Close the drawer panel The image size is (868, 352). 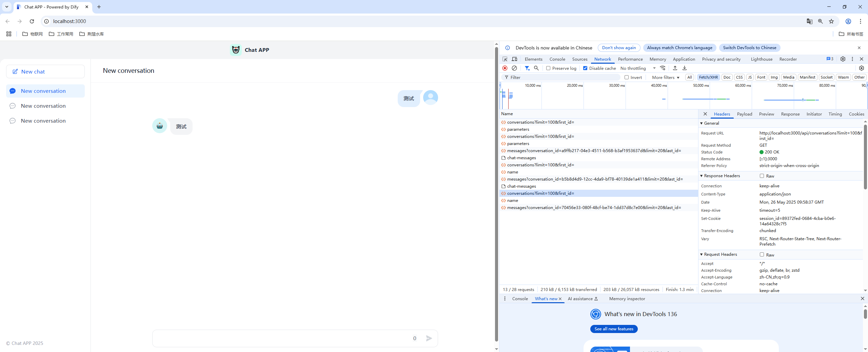coord(863,298)
